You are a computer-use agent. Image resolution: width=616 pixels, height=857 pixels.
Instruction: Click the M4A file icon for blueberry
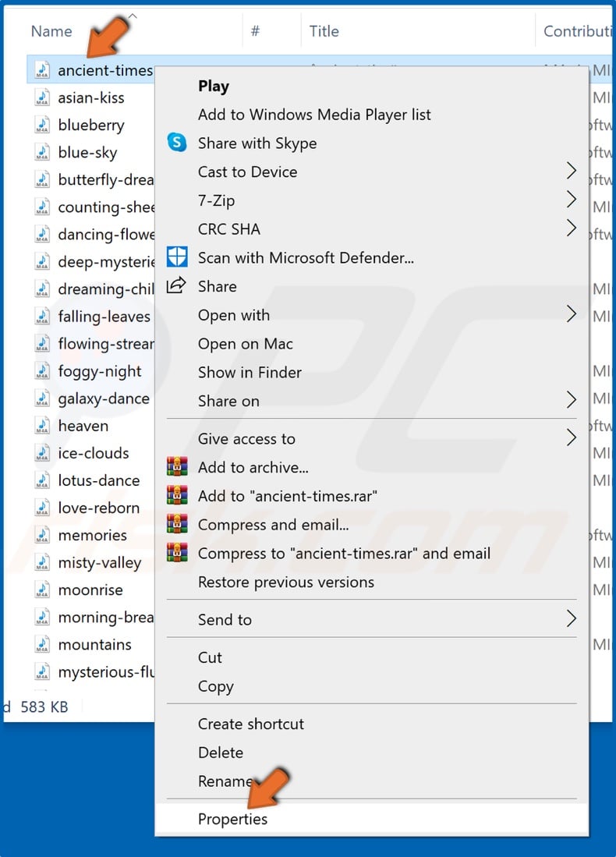point(42,125)
